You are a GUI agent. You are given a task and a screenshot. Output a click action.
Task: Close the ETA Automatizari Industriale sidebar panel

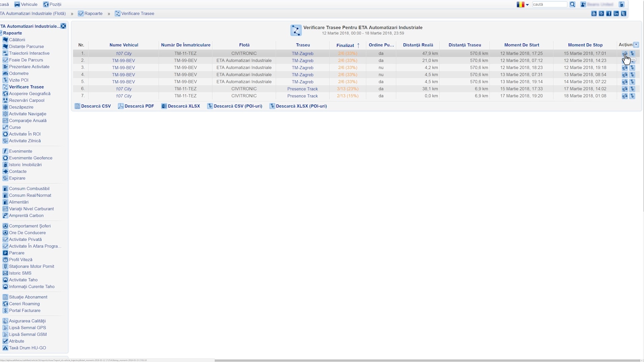pos(63,26)
